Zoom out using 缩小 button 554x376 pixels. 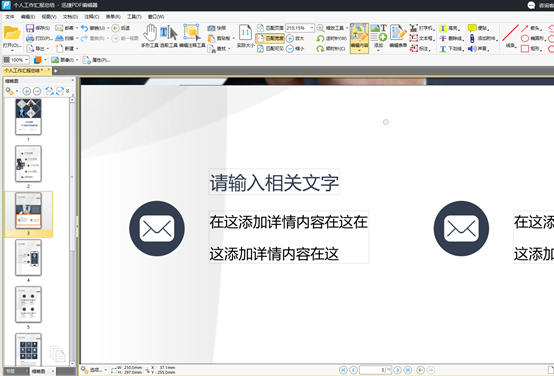(295, 48)
